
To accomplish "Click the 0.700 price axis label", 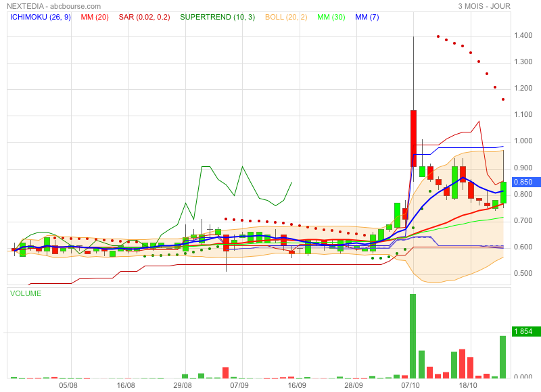I will point(523,220).
